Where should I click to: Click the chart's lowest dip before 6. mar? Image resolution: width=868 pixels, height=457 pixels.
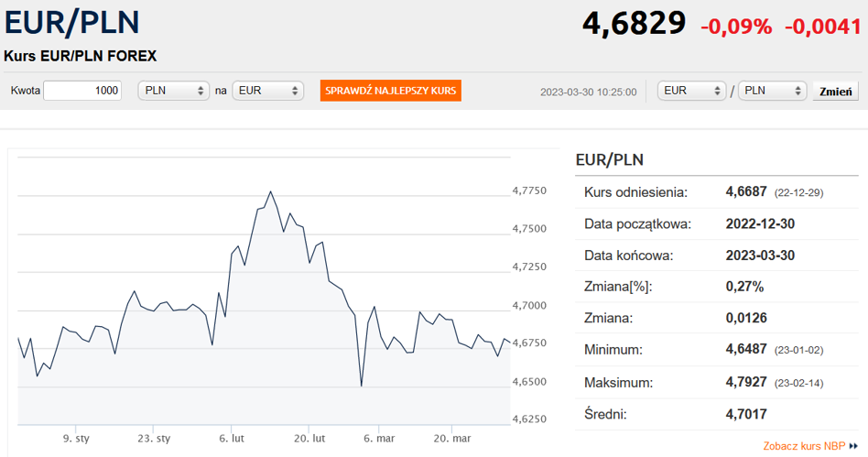pos(362,386)
